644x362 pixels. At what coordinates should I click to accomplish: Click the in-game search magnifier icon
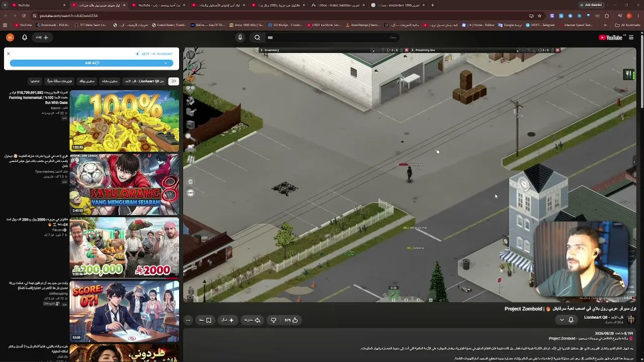[191, 136]
